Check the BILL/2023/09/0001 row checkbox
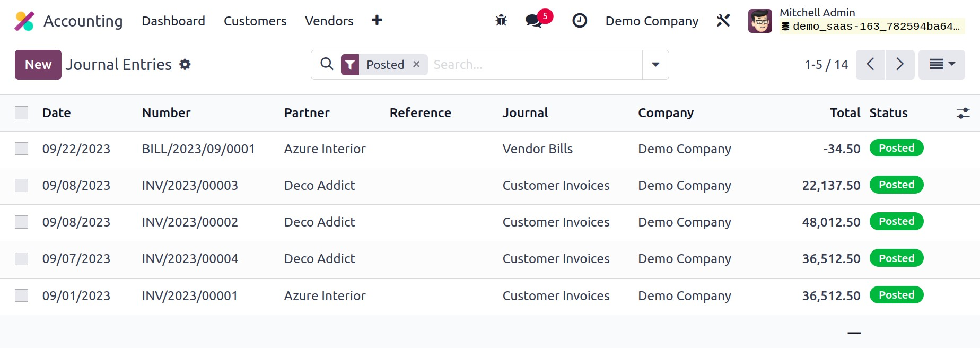 pyautogui.click(x=22, y=149)
